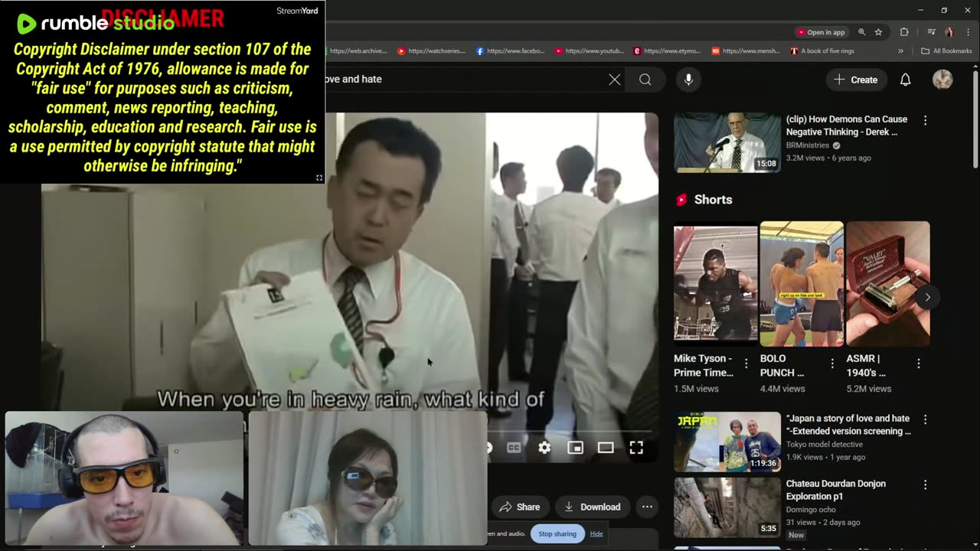
Task: Open YouTube notifications bell
Action: click(905, 80)
